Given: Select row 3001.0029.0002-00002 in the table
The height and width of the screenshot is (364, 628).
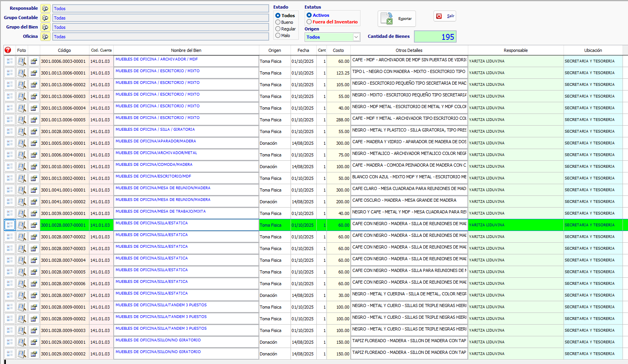Looking at the screenshot, I should pos(63,354).
